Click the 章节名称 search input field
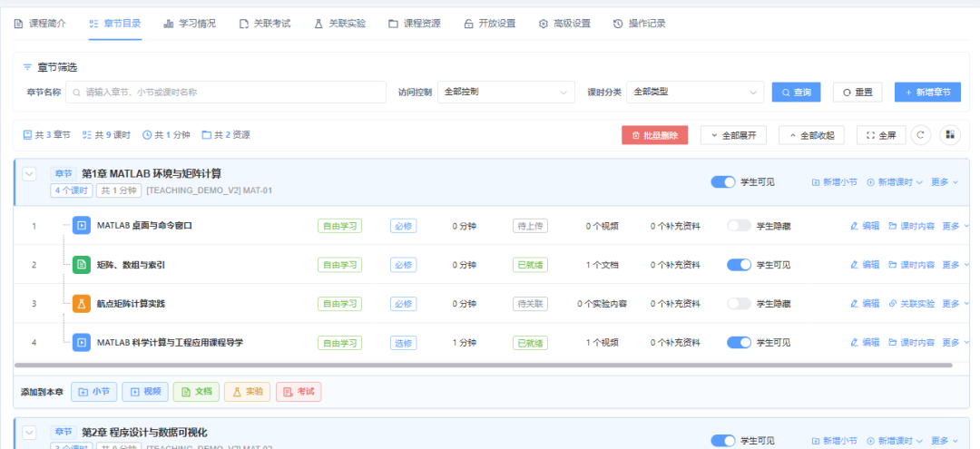 click(226, 92)
